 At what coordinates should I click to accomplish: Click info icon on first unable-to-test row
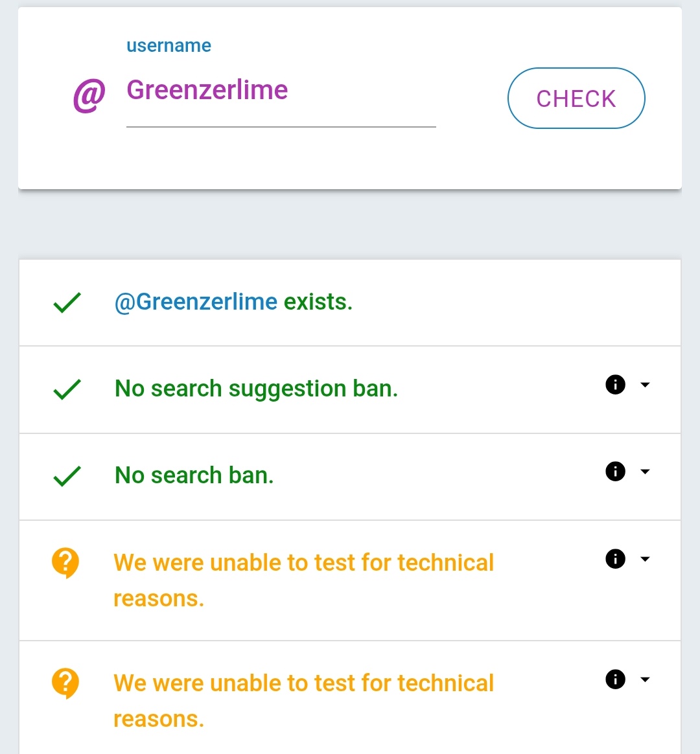[x=615, y=558]
